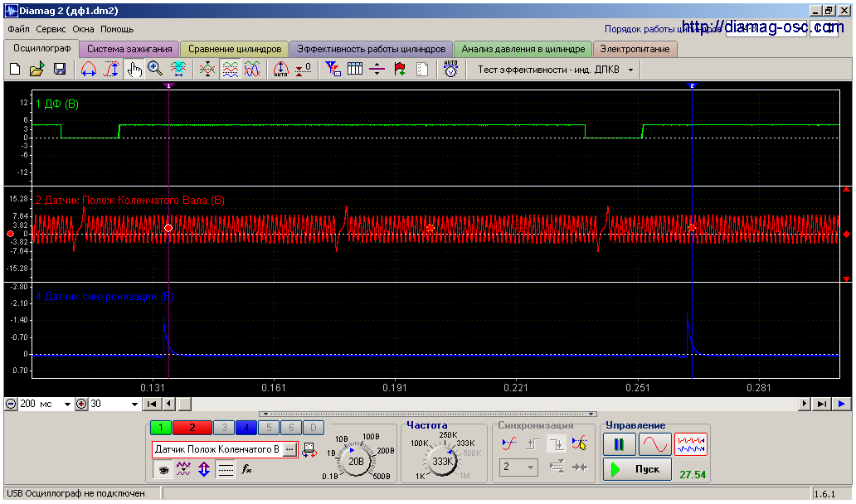The image size is (856, 504).
Task: Save the oscillogram with the floppy disk icon
Action: [60, 70]
